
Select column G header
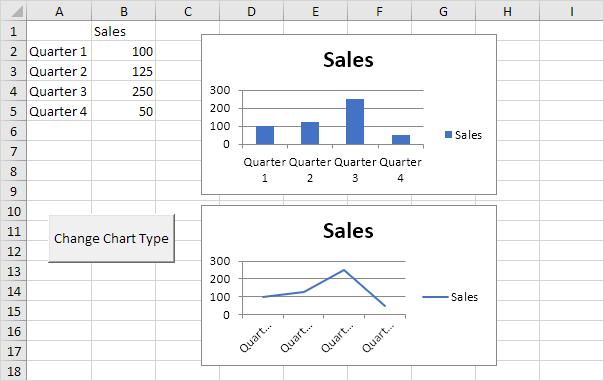[x=443, y=11]
